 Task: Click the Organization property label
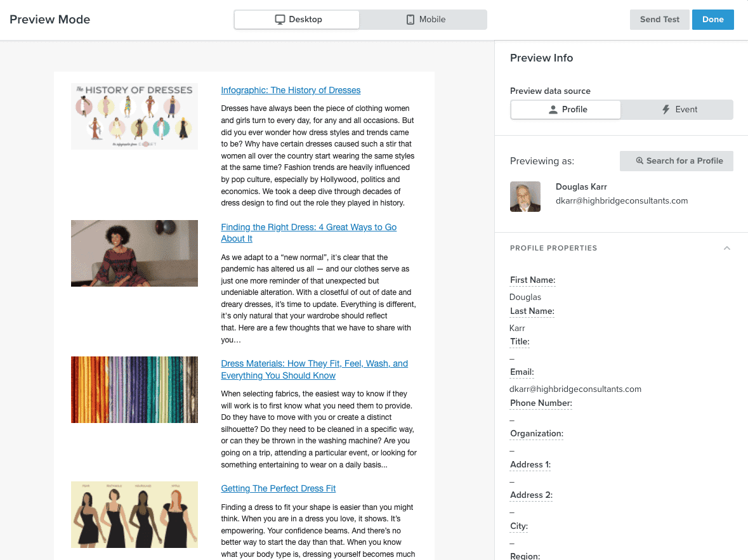click(537, 434)
